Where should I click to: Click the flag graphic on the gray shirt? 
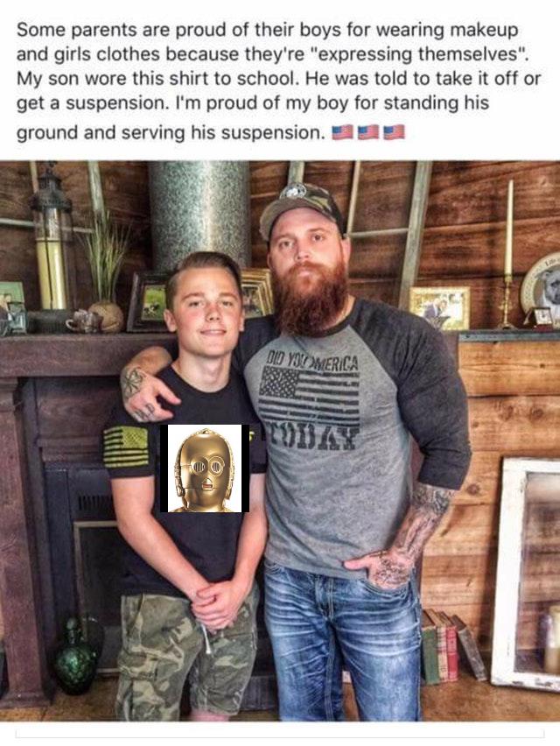coord(309,396)
